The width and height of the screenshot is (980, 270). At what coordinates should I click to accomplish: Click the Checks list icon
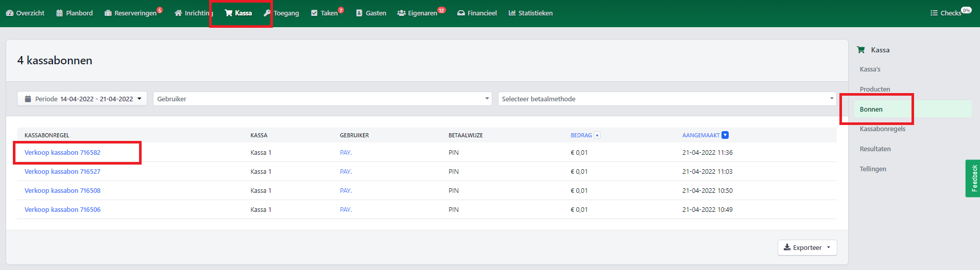click(x=934, y=13)
